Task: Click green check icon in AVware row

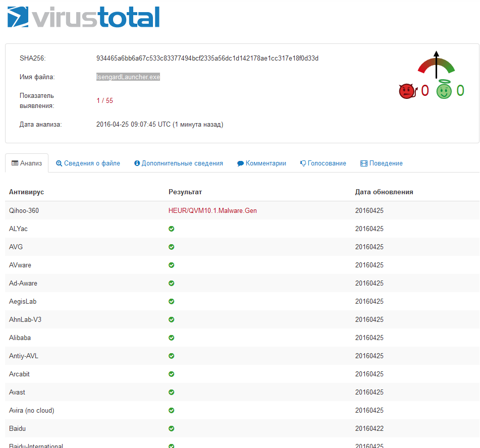Action: [172, 265]
